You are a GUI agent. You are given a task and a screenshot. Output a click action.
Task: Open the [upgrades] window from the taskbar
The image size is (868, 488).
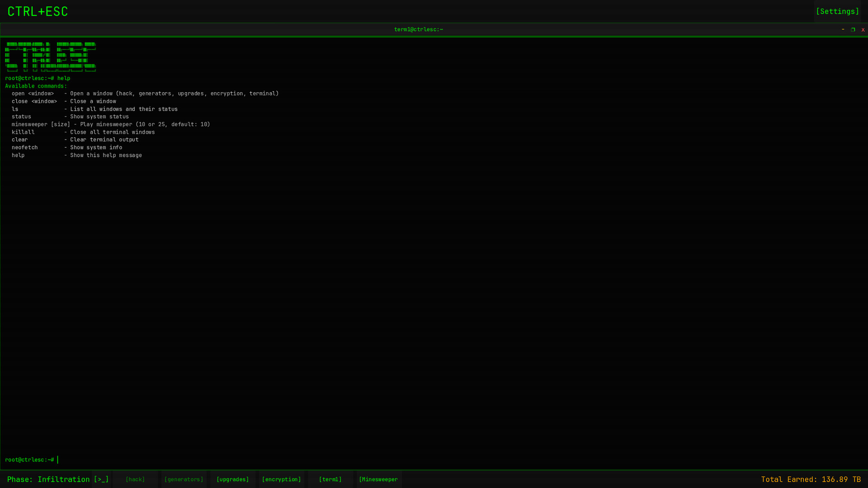point(232,479)
